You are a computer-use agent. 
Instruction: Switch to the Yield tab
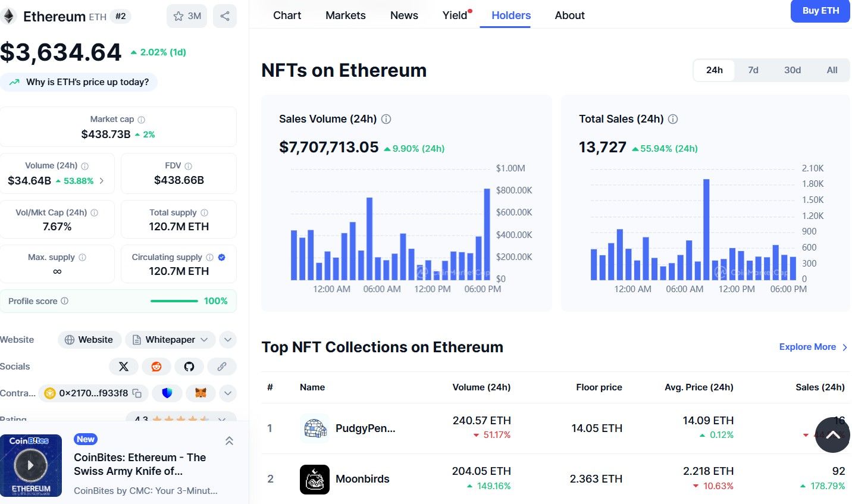pyautogui.click(x=455, y=15)
